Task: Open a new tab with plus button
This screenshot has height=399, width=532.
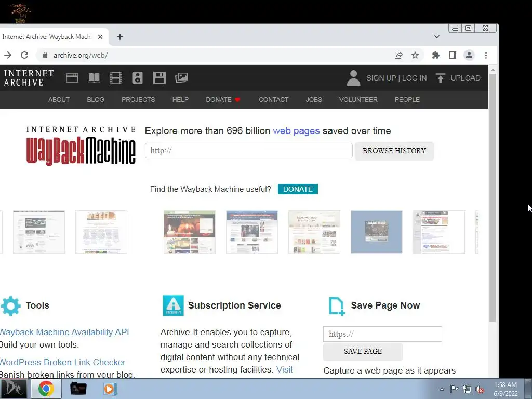Action: pos(120,37)
